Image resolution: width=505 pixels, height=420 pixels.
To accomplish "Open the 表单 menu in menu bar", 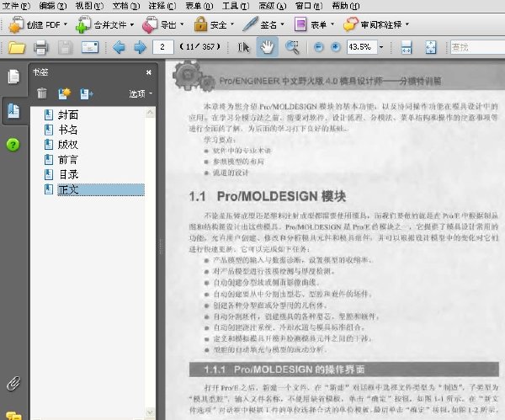I will (199, 6).
